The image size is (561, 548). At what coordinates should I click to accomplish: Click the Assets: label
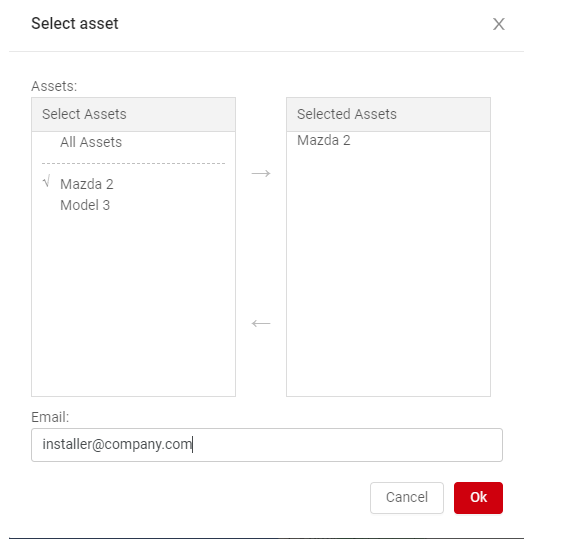click(54, 86)
